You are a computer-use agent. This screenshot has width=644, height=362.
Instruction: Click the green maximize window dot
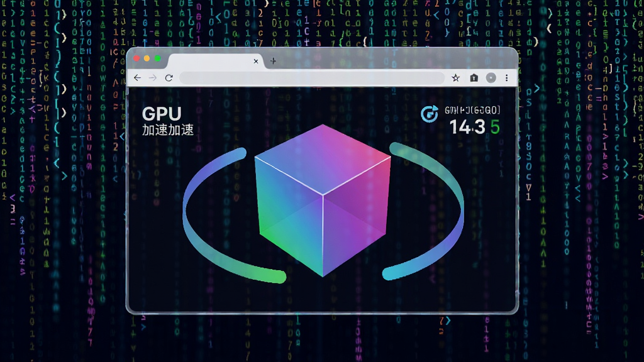coord(157,58)
